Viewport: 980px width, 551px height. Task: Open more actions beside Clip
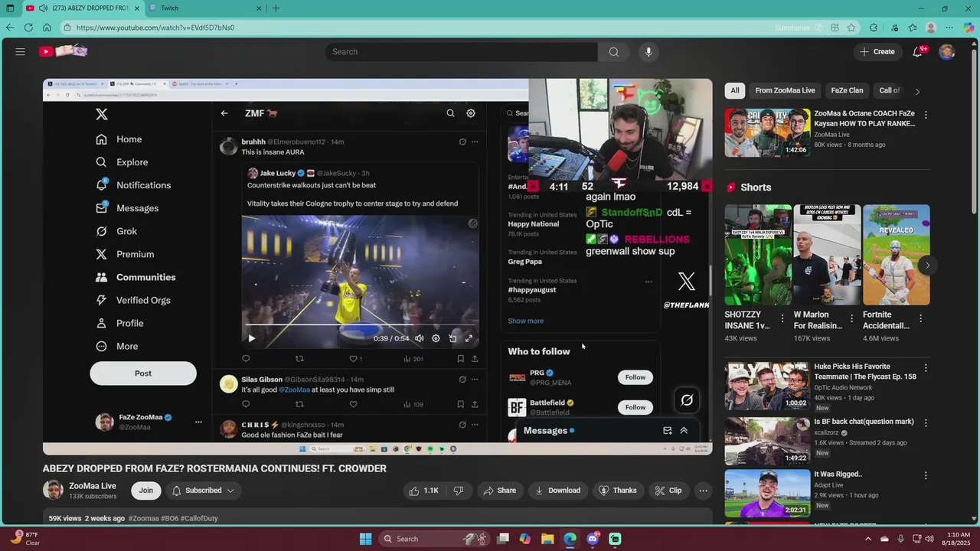tap(703, 491)
